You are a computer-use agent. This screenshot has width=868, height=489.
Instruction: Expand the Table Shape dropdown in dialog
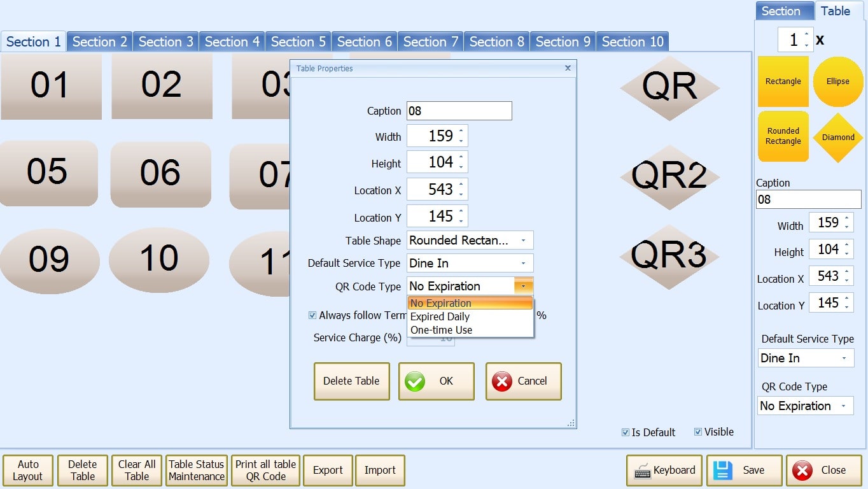523,241
